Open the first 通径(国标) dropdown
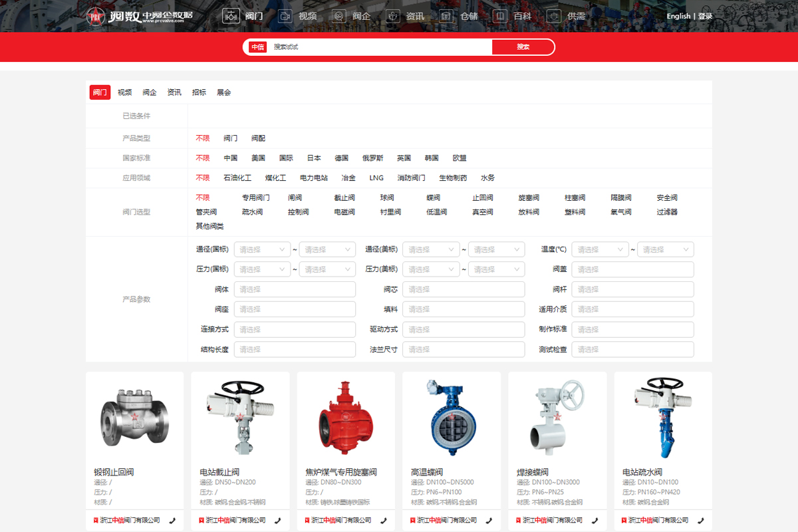Viewport: 798px width, 532px height. (x=262, y=250)
